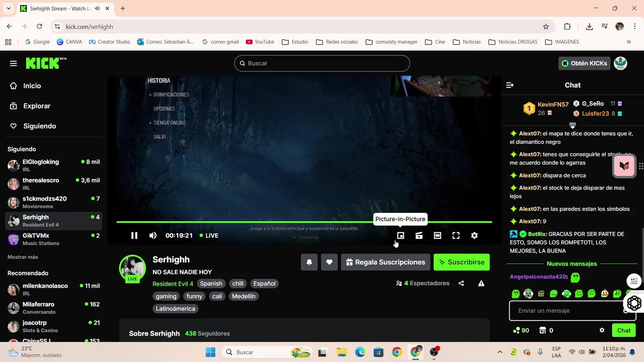The width and height of the screenshot is (644, 362).
Task: Collapse the chat leaderboard handle
Action: click(x=573, y=125)
